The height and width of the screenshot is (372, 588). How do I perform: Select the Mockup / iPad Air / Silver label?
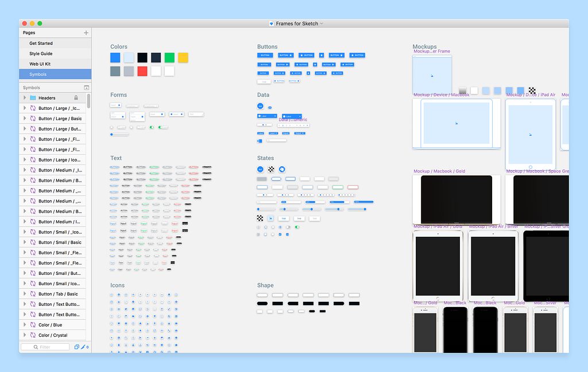click(493, 227)
